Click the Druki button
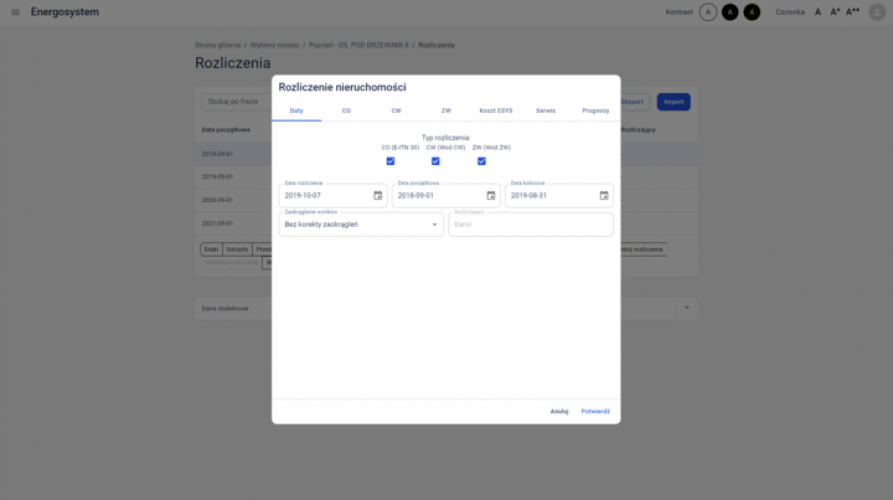The width and height of the screenshot is (893, 500). pyautogui.click(x=211, y=249)
